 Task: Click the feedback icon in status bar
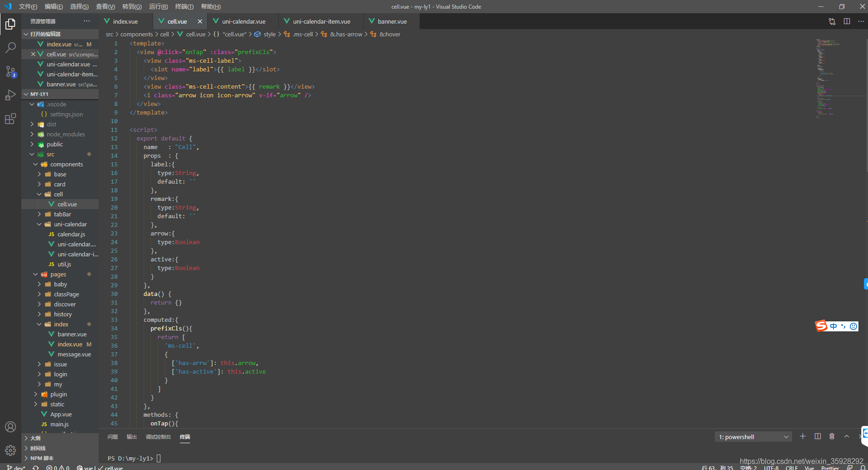(x=849, y=467)
